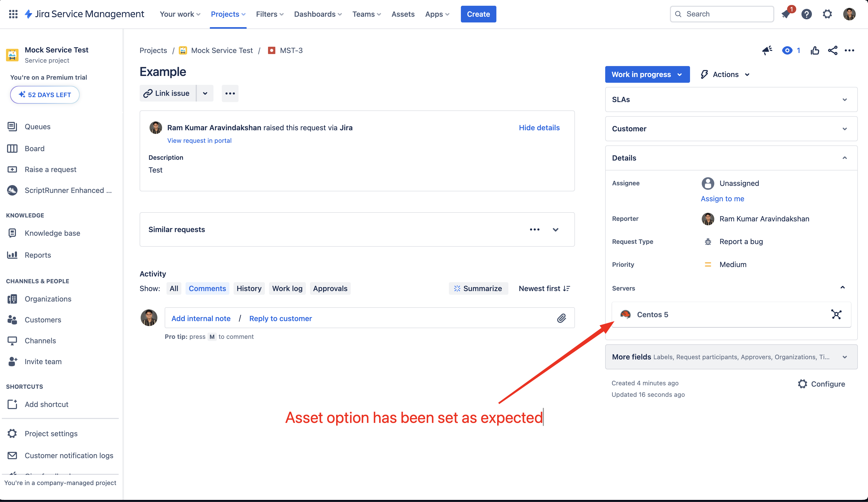Viewport: 868px width, 502px height.
Task: Click the help question mark icon
Action: [x=806, y=14]
